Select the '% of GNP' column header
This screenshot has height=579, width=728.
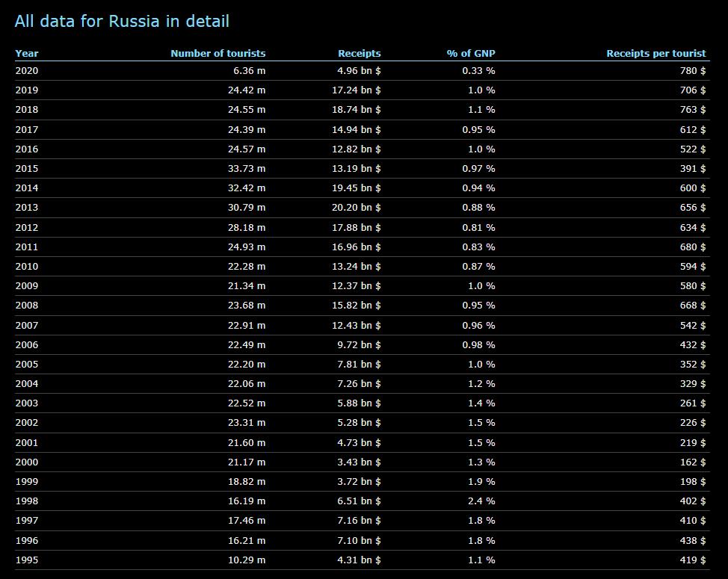471,53
